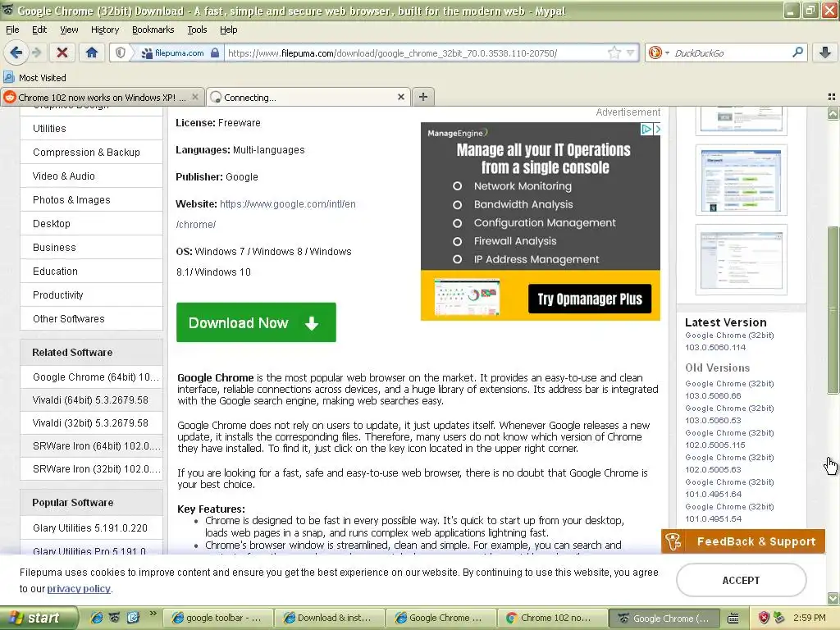
Task: Open the Bookmarks menu
Action: coord(153,30)
